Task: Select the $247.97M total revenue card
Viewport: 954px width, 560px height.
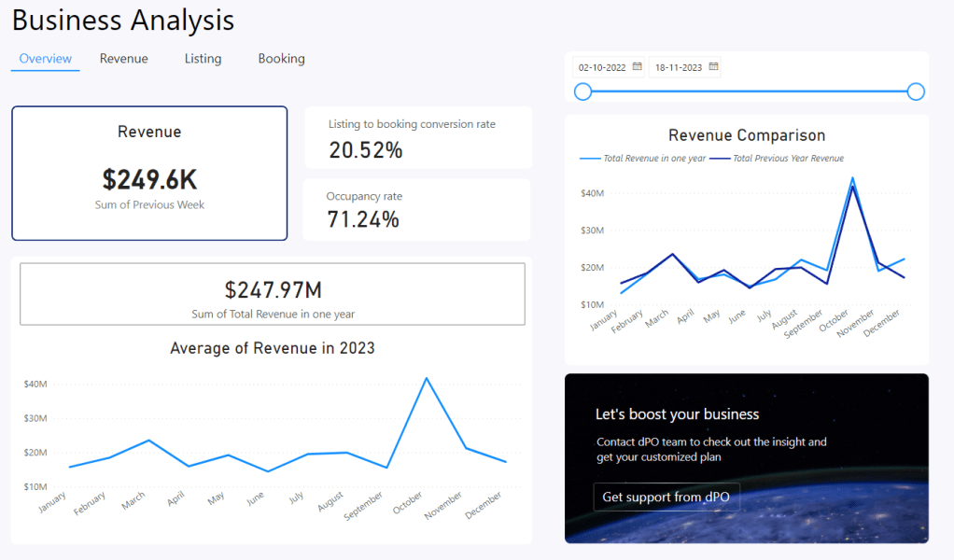Action: point(273,294)
